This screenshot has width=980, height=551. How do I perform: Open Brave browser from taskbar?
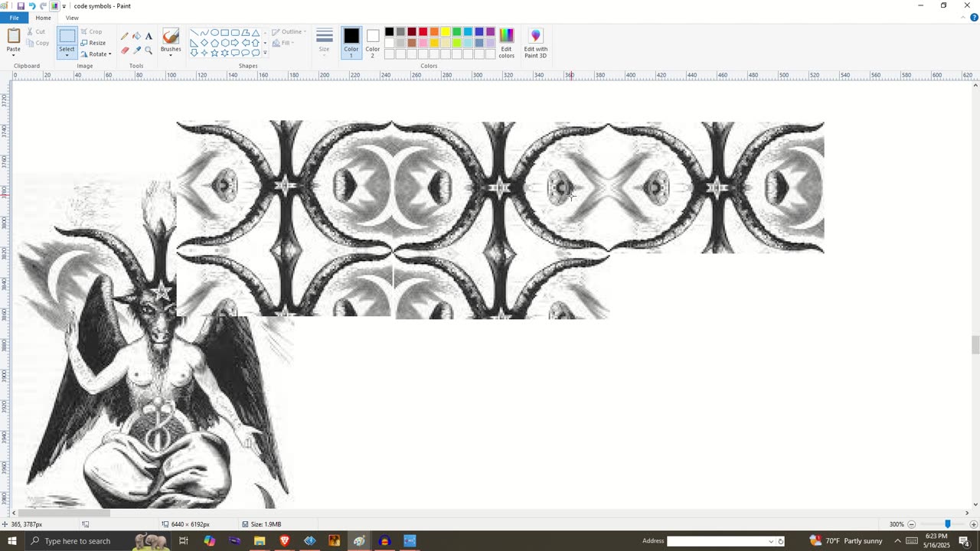click(x=285, y=541)
